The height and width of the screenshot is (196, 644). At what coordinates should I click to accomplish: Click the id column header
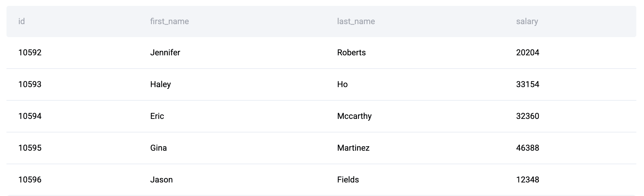[x=22, y=21]
